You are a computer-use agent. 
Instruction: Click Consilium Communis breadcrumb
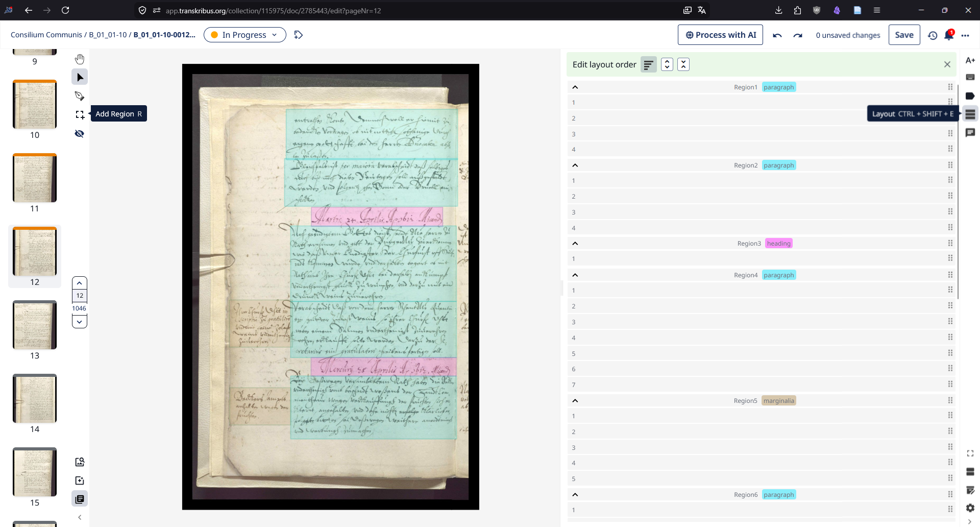coord(46,35)
